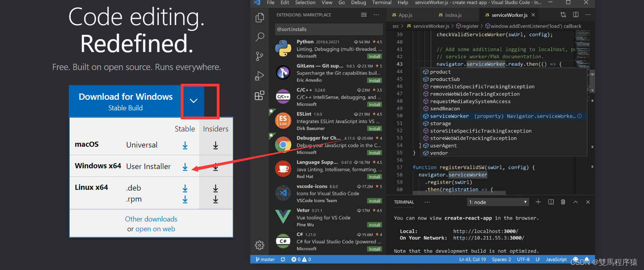Open the Explorer icon in the activity bar

pyautogui.click(x=259, y=18)
